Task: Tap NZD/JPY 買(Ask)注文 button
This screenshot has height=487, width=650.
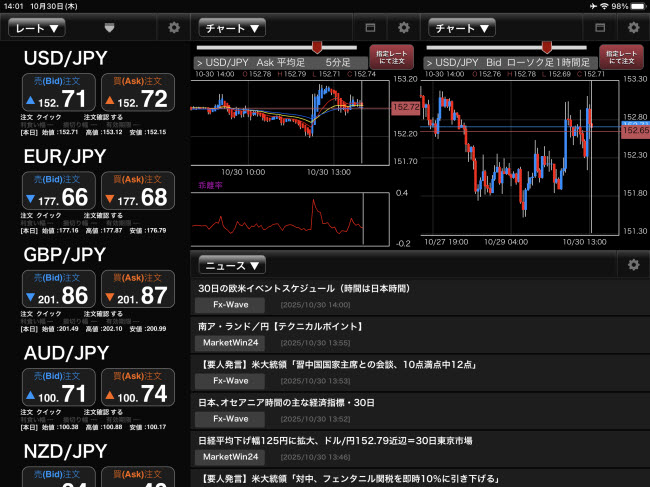Action: point(138,477)
